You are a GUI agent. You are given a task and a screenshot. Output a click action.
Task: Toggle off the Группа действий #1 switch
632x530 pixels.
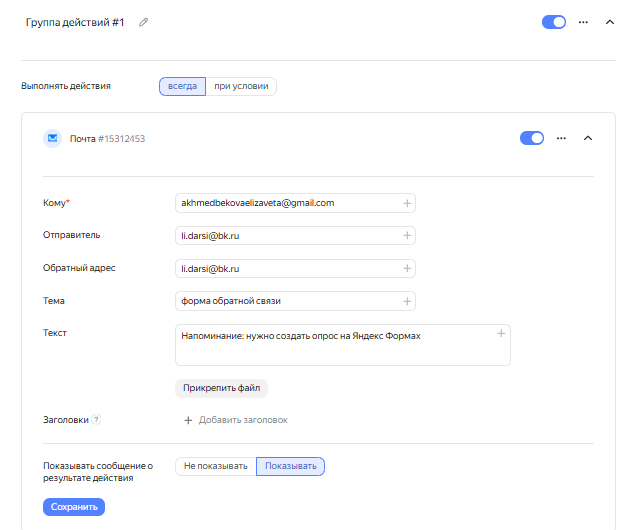click(x=554, y=22)
